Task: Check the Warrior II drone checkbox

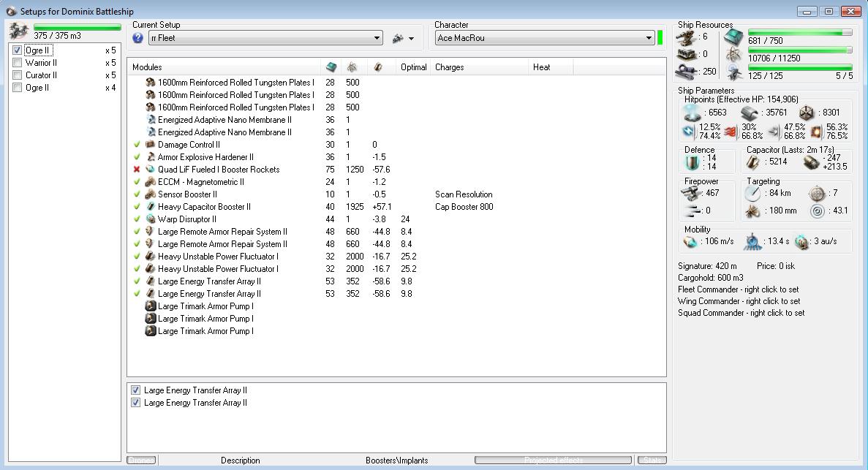Action: tap(17, 63)
